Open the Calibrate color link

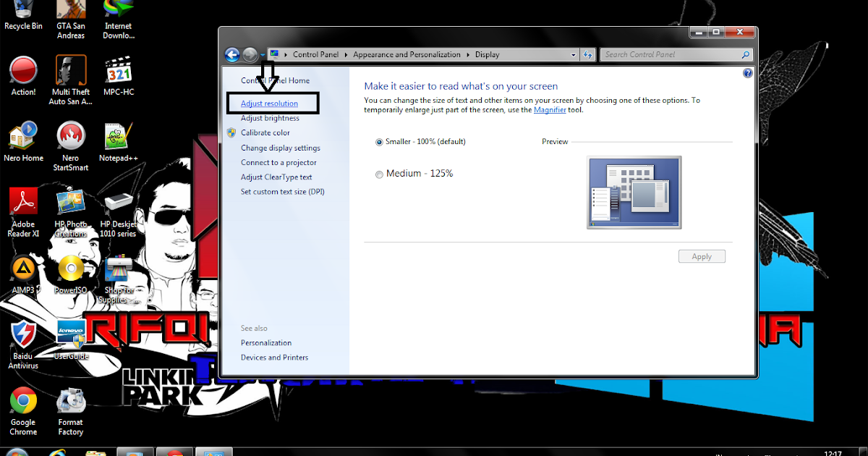[265, 132]
